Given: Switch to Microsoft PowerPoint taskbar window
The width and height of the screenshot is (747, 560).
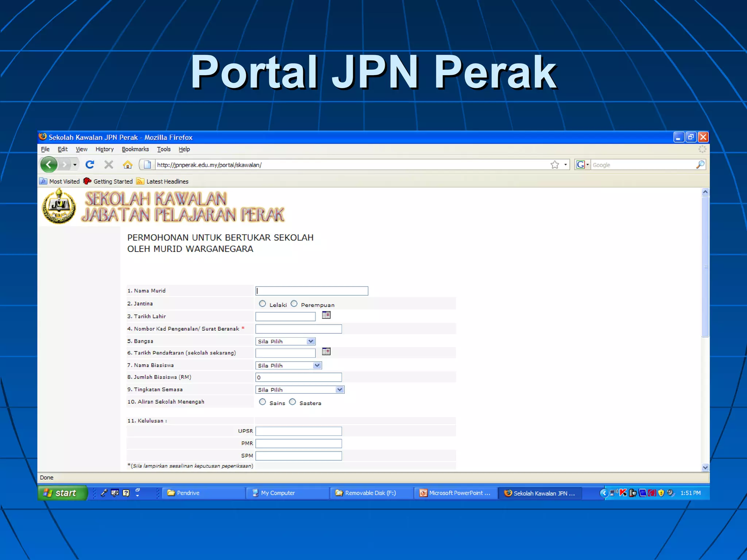Looking at the screenshot, I should click(x=456, y=493).
